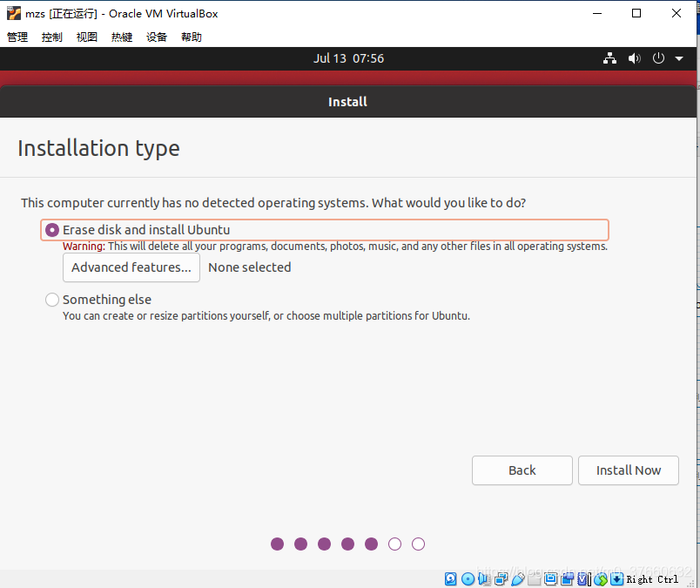Click the Installation type heading
The image size is (700, 588).
click(98, 148)
